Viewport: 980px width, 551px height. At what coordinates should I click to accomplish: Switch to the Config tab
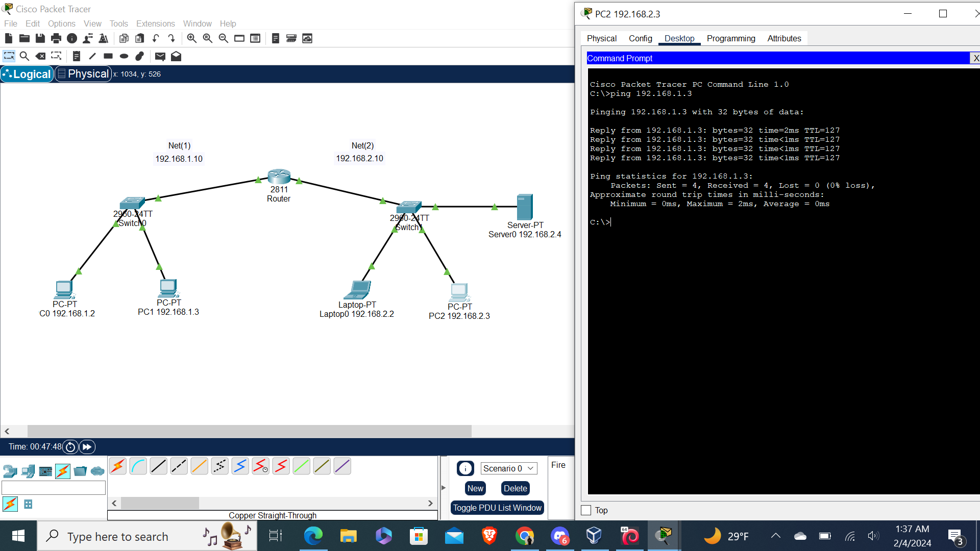[x=640, y=38]
